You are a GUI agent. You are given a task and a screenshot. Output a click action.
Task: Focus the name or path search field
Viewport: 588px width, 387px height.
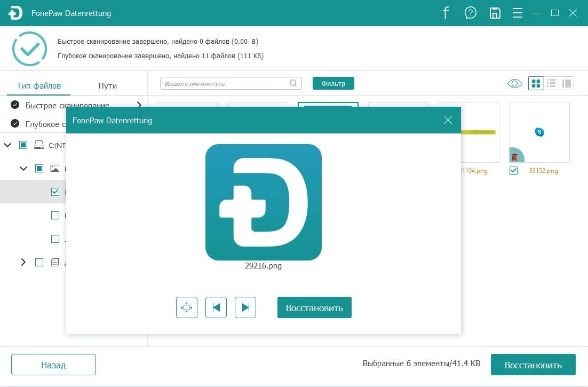click(x=231, y=83)
